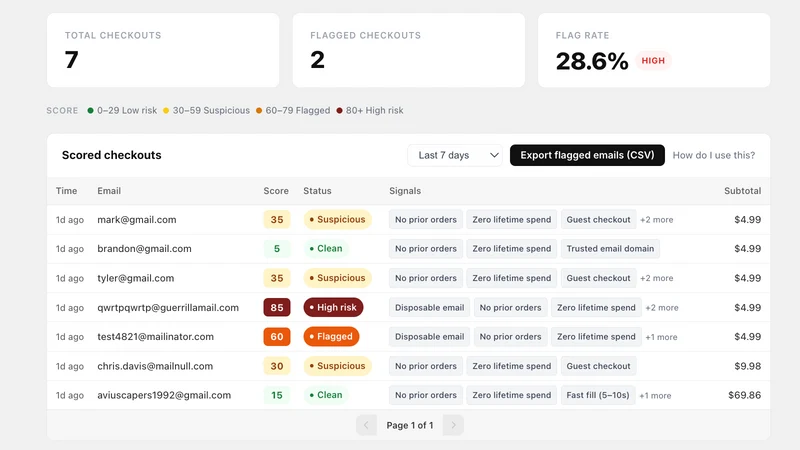Image resolution: width=800 pixels, height=450 pixels.
Task: Click Clean badge for aviuscapers1992@gmail.com
Action: point(326,395)
